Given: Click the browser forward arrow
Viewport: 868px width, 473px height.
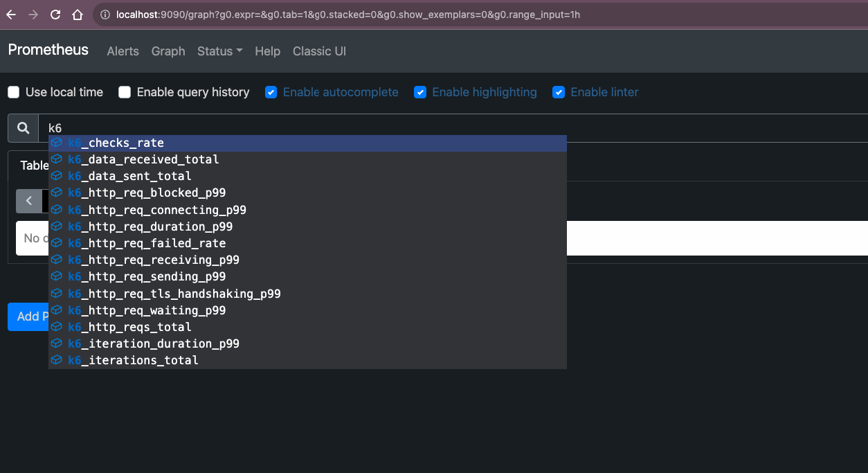Looking at the screenshot, I should (33, 15).
